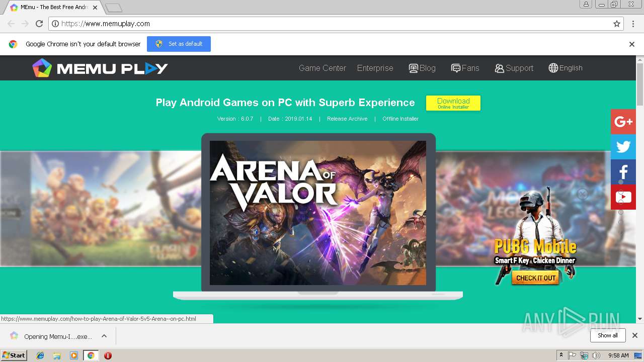644x362 pixels.
Task: Select Chrome taskbar icon
Action: coord(91,355)
